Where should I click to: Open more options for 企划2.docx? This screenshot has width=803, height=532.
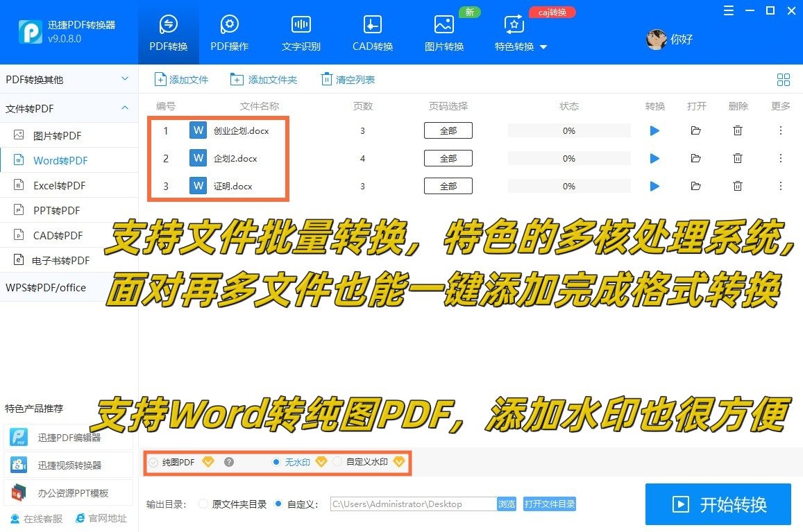[x=781, y=158]
